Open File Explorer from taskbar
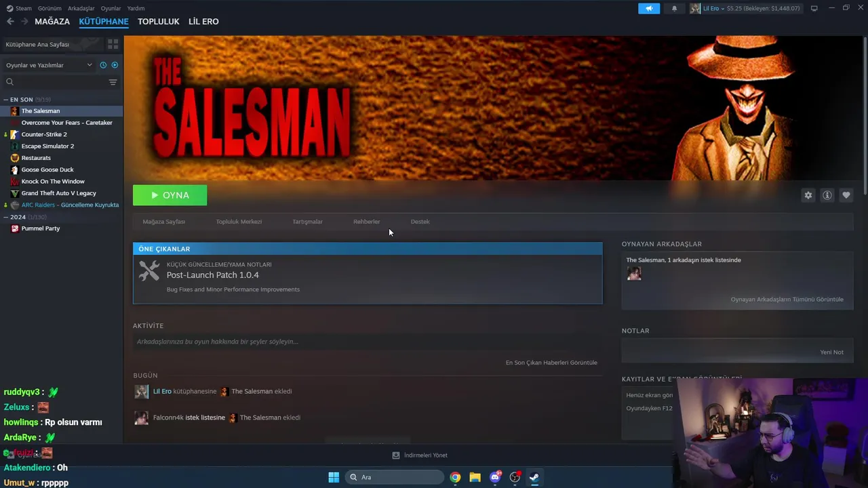The height and width of the screenshot is (488, 868). click(x=475, y=477)
